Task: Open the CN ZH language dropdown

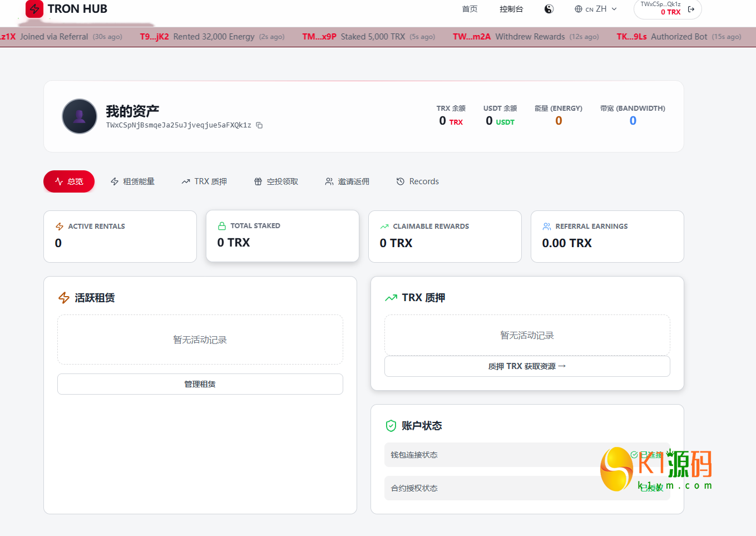Action: (596, 9)
